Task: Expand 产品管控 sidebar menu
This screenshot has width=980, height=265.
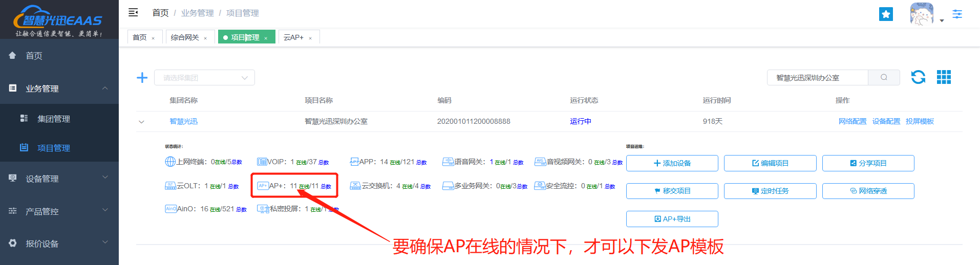Action: tap(59, 211)
